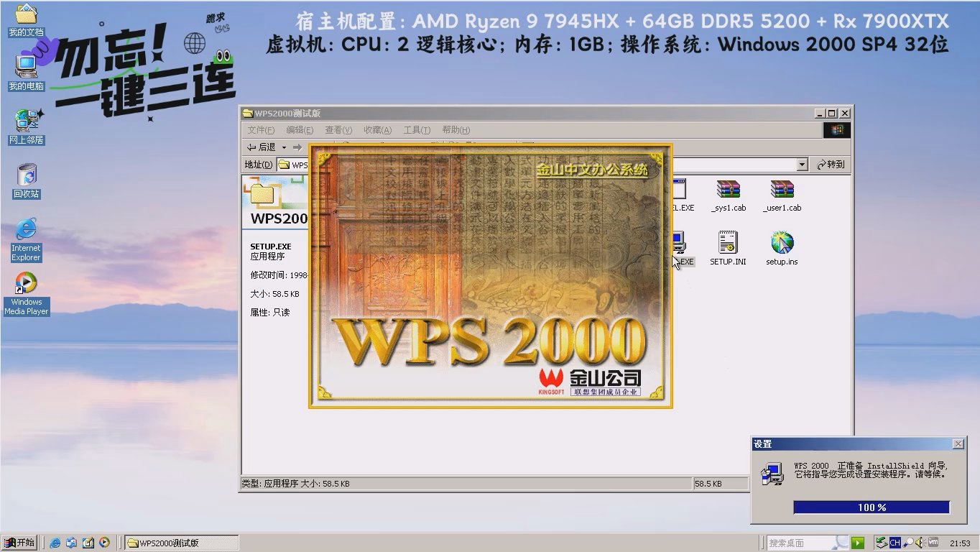The width and height of the screenshot is (980, 552).
Task: Click the SETUP.EXE name in details pane
Action: pyautogui.click(x=271, y=247)
